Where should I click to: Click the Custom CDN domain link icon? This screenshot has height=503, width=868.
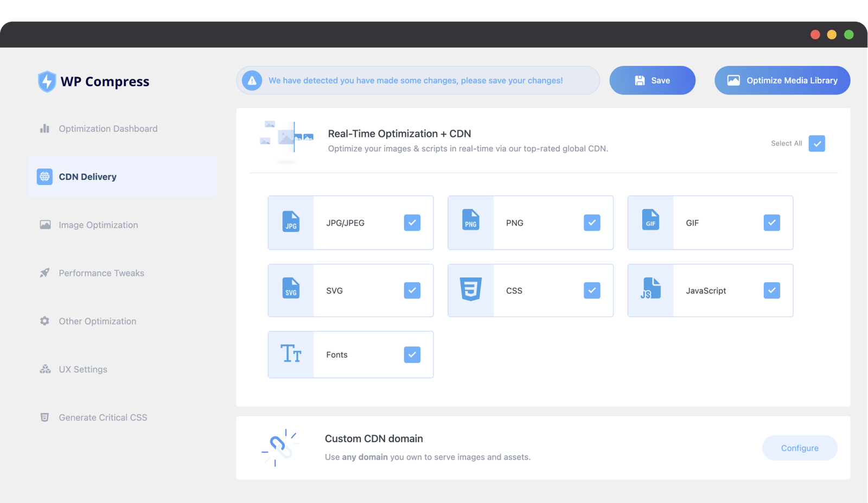[279, 448]
